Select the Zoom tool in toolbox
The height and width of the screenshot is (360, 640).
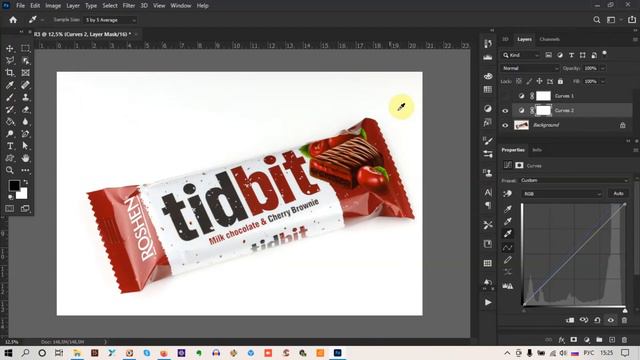10,170
